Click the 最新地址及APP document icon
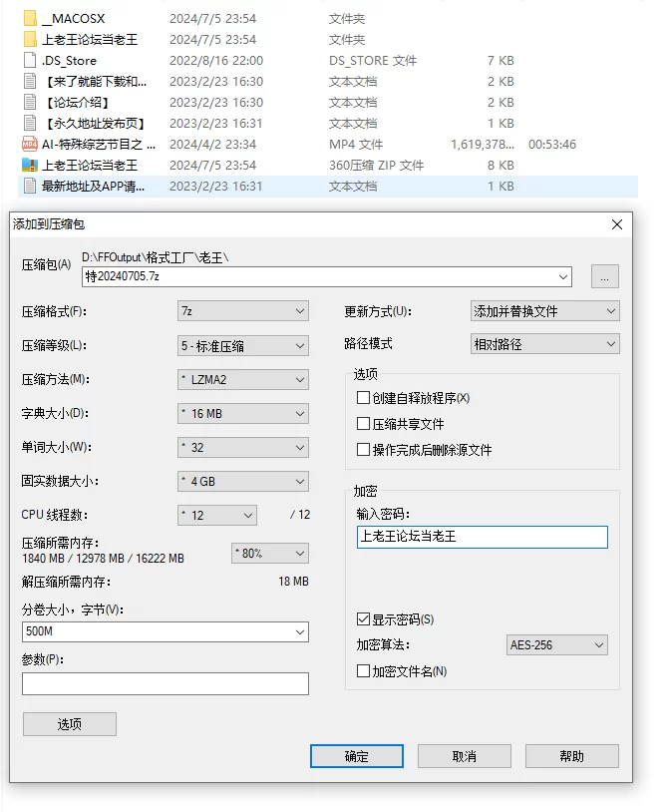The height and width of the screenshot is (812, 666). (30, 186)
